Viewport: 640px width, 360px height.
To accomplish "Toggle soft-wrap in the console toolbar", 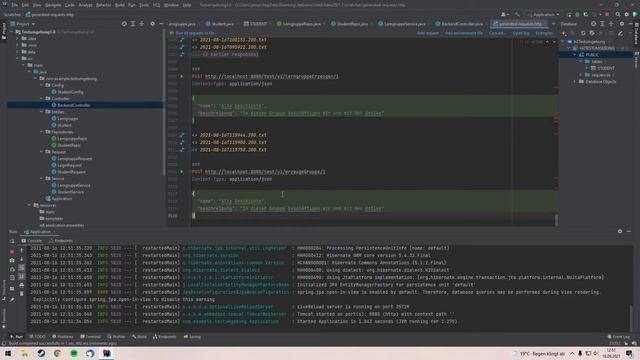I will [22, 268].
